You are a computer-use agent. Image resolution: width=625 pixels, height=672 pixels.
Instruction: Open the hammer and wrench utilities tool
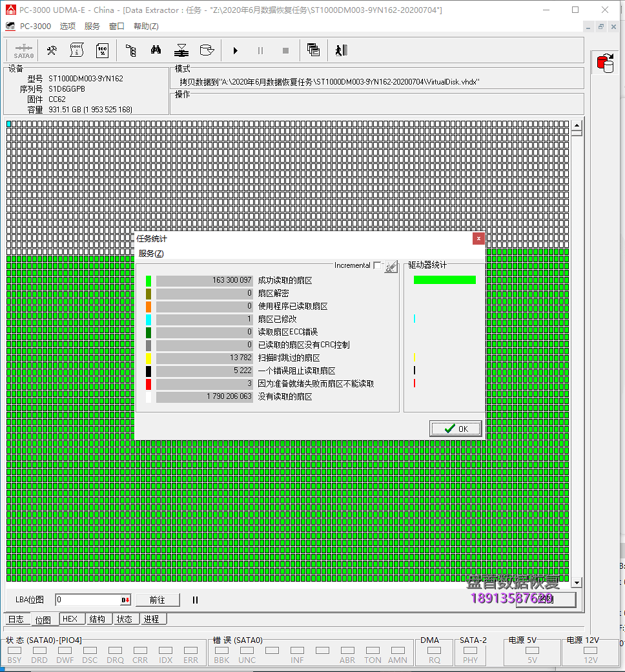52,50
